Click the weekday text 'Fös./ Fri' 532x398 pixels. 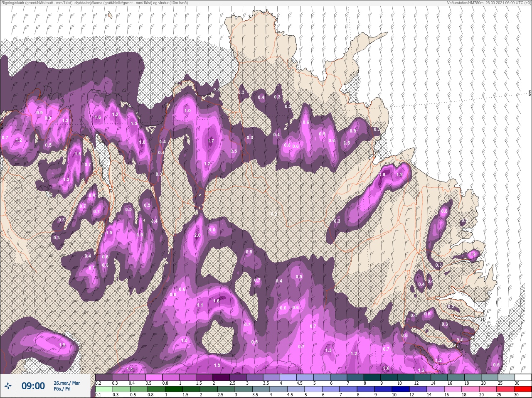[x=63, y=390]
